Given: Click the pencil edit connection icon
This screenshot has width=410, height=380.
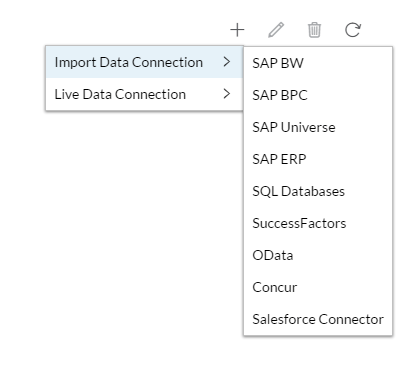Looking at the screenshot, I should [276, 30].
